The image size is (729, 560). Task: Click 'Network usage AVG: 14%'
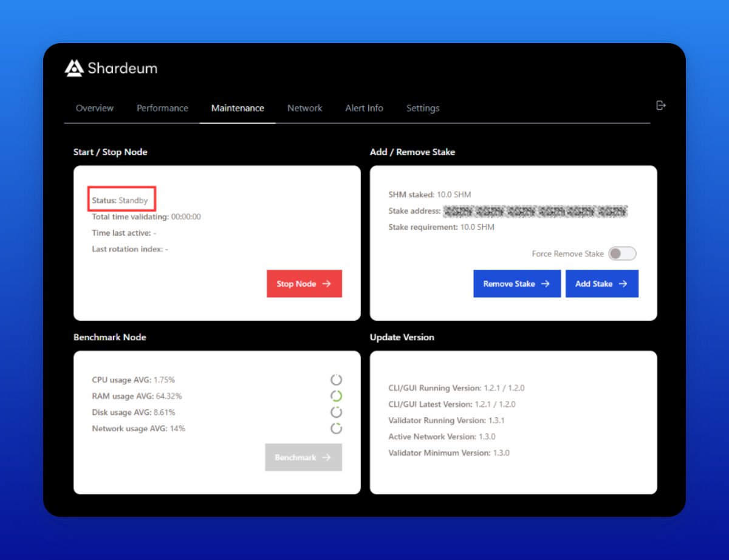click(x=139, y=429)
